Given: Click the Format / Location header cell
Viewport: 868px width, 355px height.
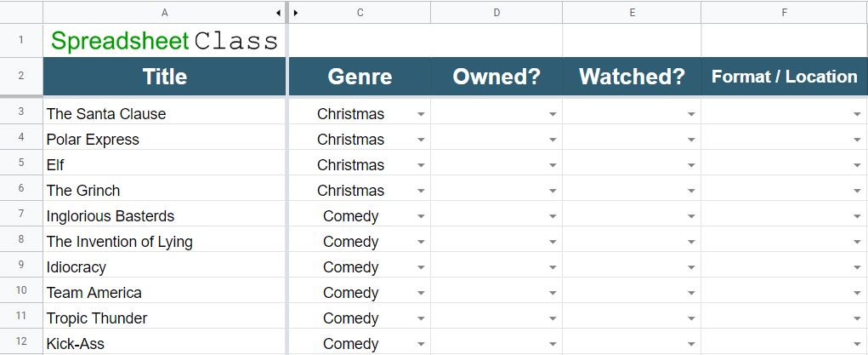Looking at the screenshot, I should (x=785, y=77).
